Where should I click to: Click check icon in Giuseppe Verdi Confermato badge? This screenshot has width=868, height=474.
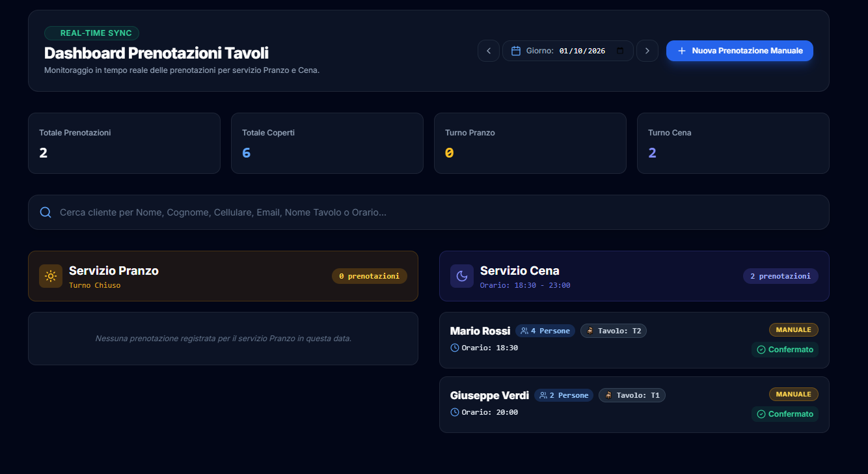click(x=761, y=414)
